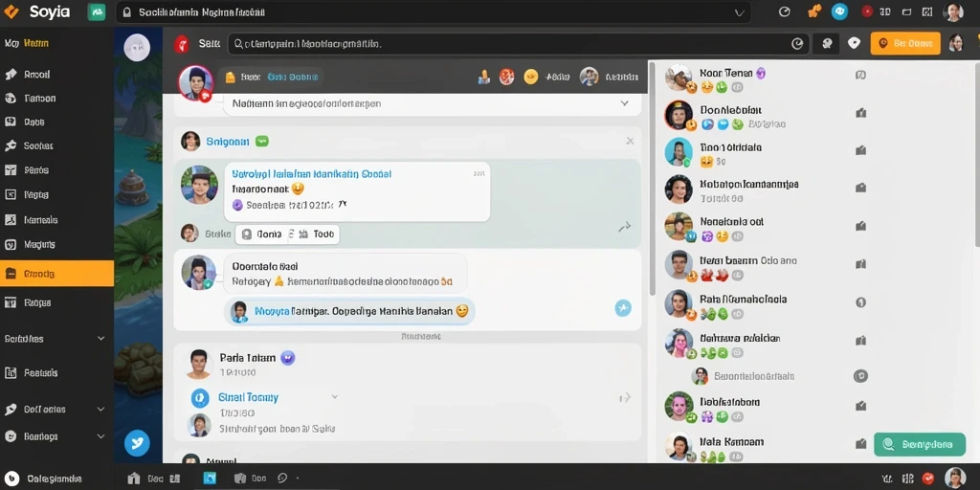Click the avatar in the bottom-right corner
This screenshot has width=980, height=490.
tap(955, 479)
